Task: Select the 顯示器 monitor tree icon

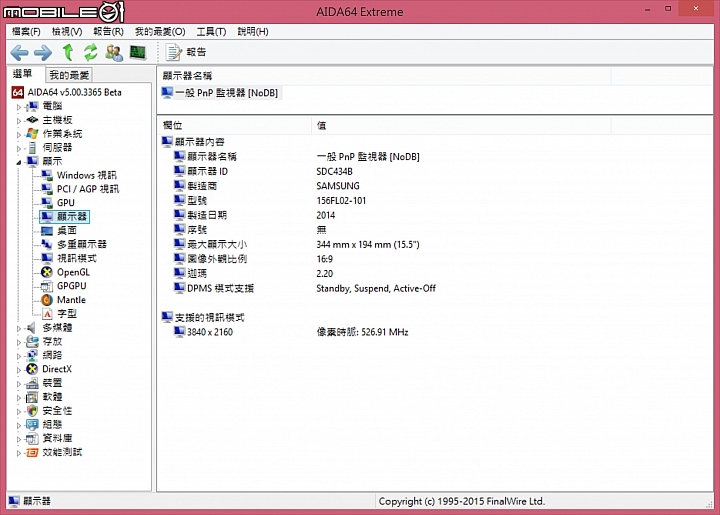Action: pos(47,217)
